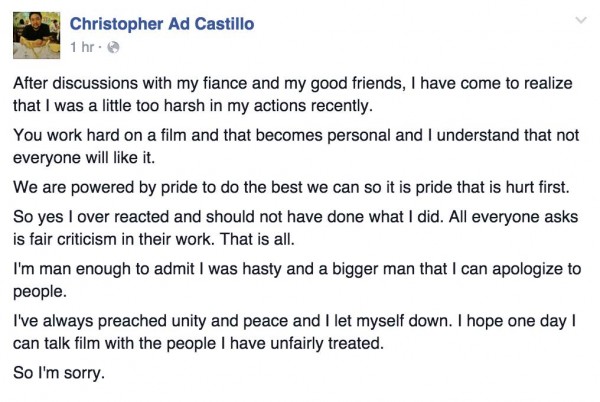The width and height of the screenshot is (600, 402).
Task: Open the post via '1 hr' timestamp
Action: (x=82, y=47)
